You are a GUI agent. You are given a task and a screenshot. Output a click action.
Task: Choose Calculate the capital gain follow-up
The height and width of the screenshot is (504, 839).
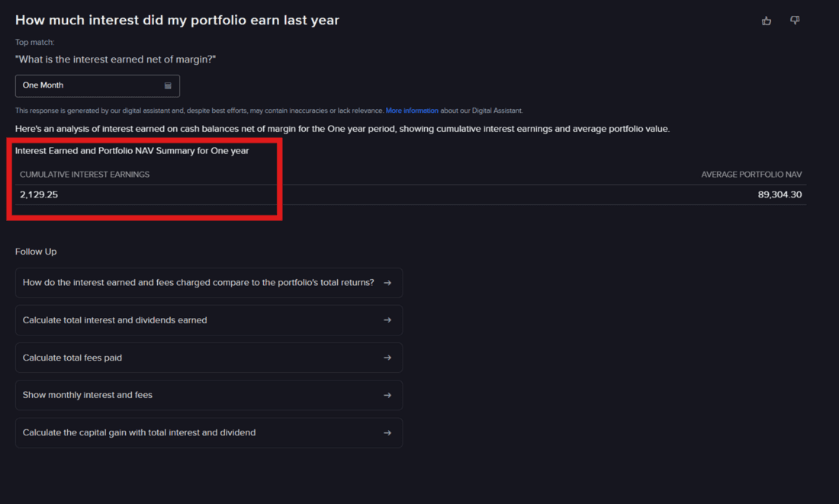140,432
